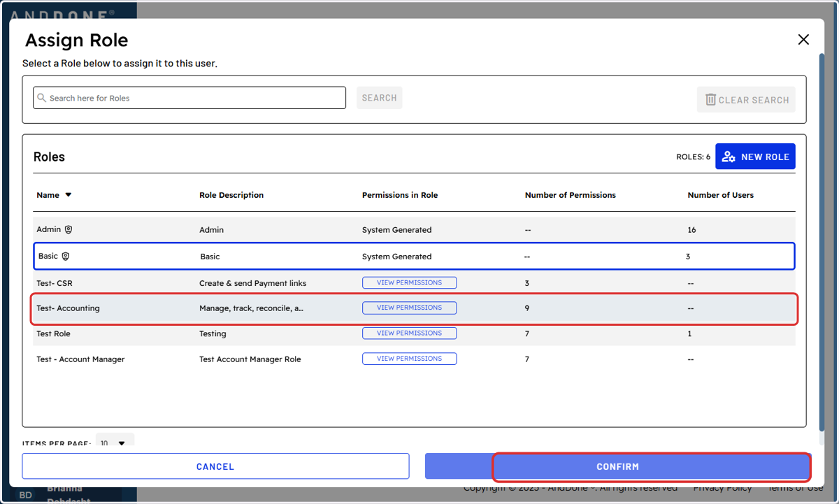Click the CONFIRM button

(617, 466)
